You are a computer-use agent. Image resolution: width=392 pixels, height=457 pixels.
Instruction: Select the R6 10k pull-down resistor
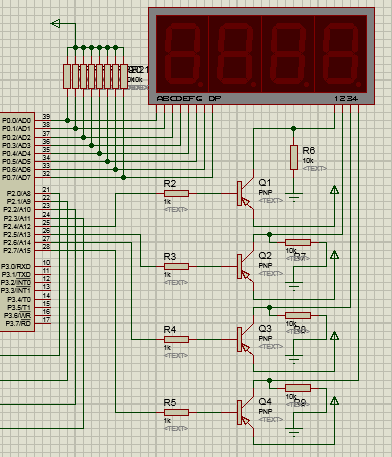point(294,157)
